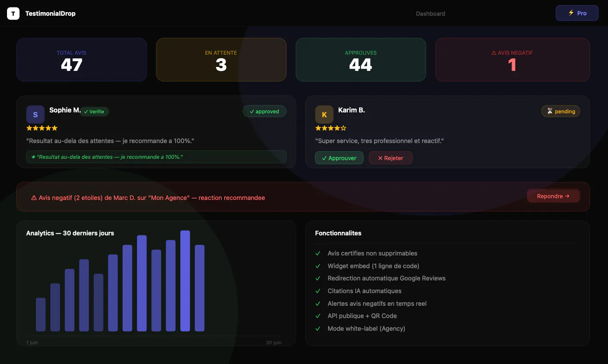Open the Avis Negatif stat card
The height and width of the screenshot is (364, 608).
pos(513,59)
